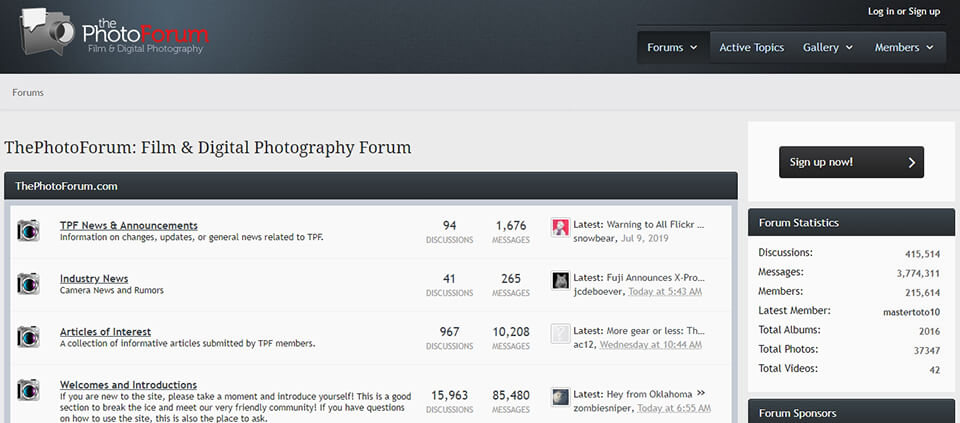Click timestamp Today at 5:43 AM
This screenshot has height=423, width=960.
[665, 291]
